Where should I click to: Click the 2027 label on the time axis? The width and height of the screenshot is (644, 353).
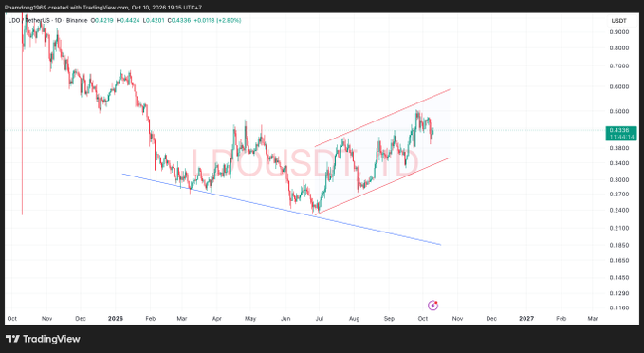tap(526, 319)
